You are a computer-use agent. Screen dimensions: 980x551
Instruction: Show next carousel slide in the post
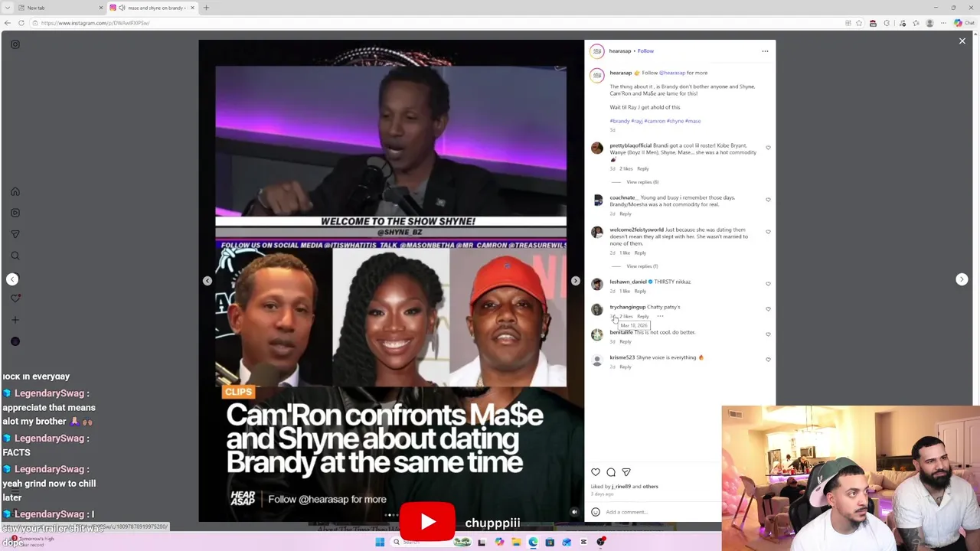click(x=576, y=281)
